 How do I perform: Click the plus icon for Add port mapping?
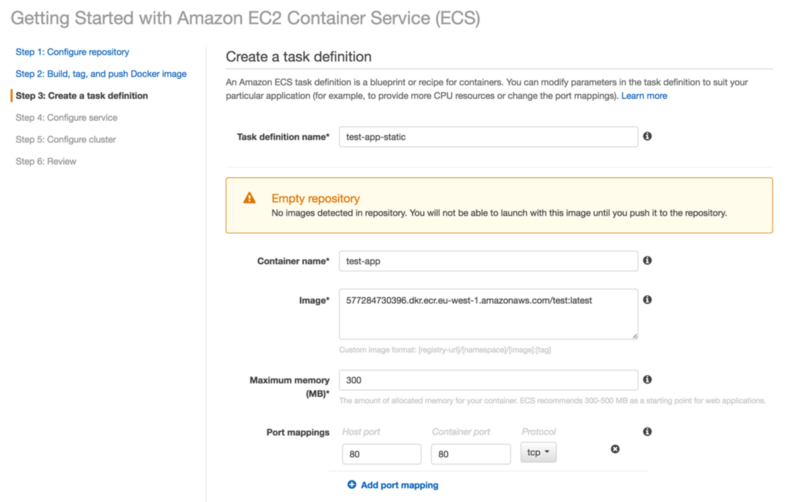point(351,485)
